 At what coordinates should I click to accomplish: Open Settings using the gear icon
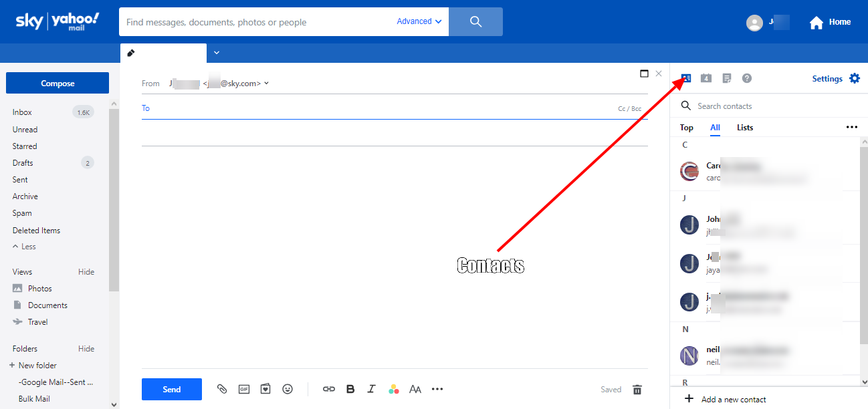coord(855,78)
